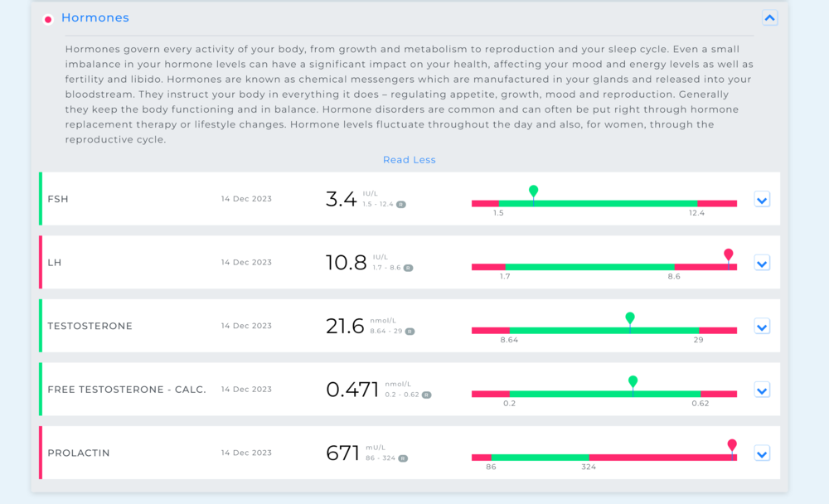Expand the LH result row
Image resolution: width=829 pixels, height=504 pixels.
click(x=762, y=263)
